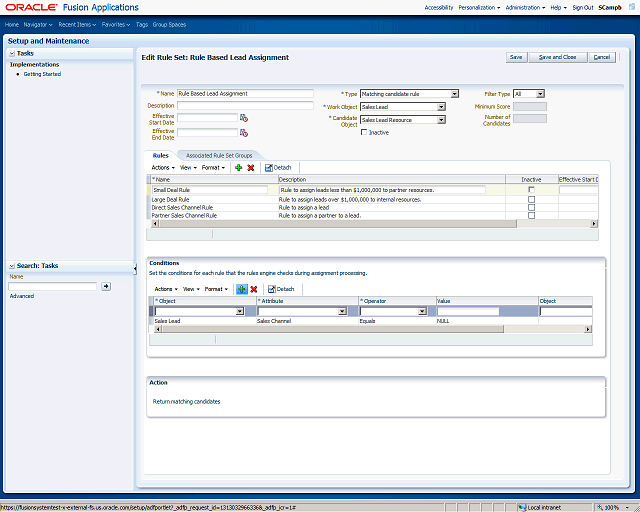
Task: Delete condition with red X icon
Action: (x=254, y=289)
